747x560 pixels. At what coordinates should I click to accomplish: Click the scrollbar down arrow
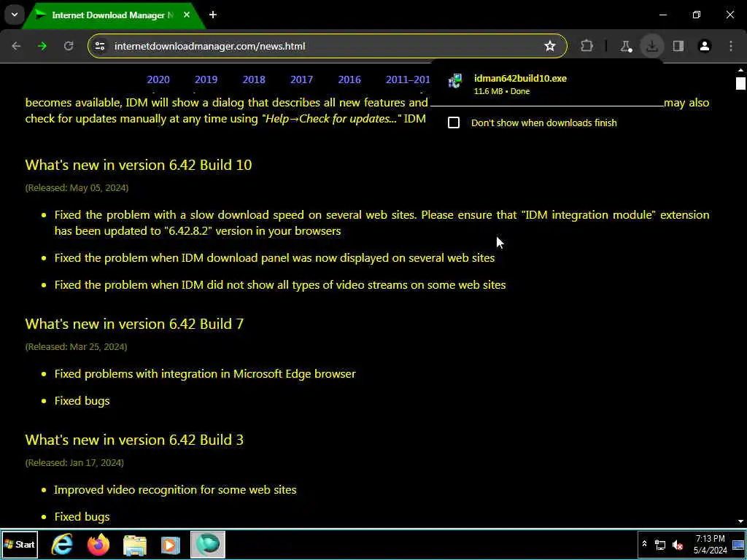point(740,521)
